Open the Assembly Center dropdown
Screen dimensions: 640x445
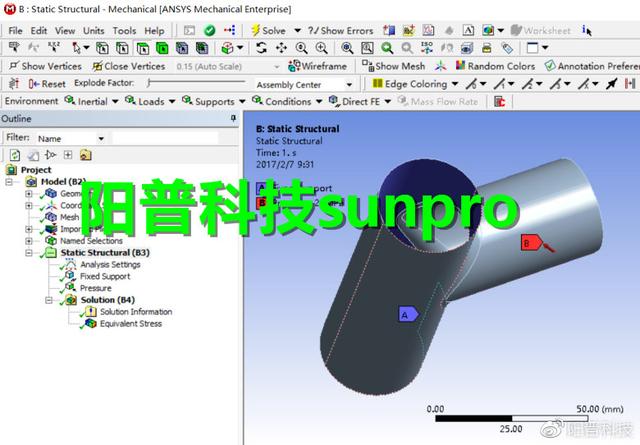pos(349,85)
